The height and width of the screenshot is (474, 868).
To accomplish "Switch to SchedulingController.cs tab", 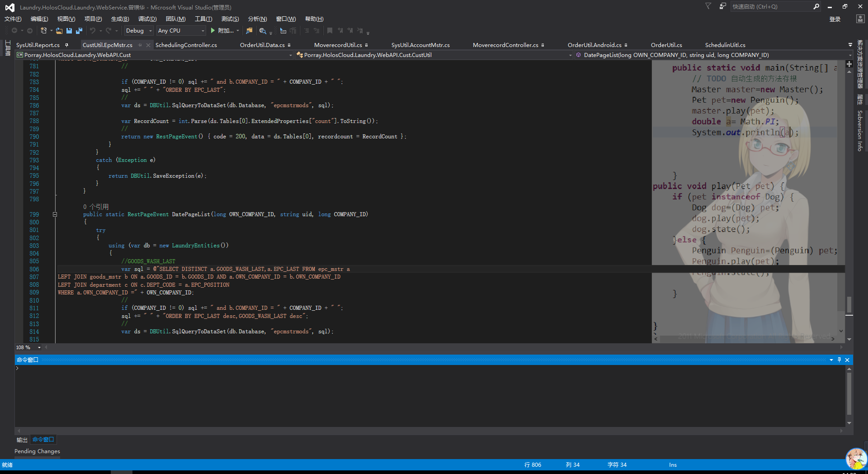I will [186, 45].
